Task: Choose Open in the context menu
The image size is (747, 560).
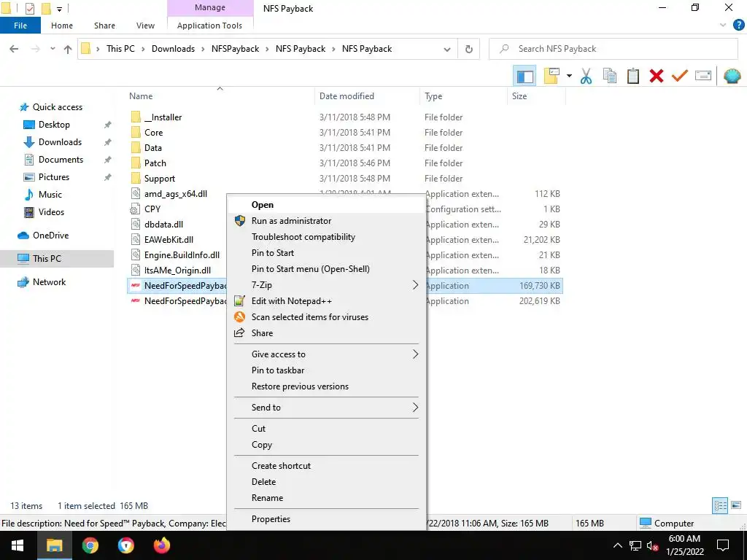Action: point(327,205)
